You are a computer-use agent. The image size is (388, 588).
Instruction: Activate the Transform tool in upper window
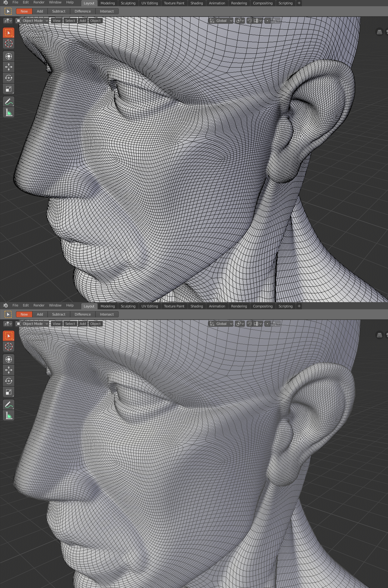(9, 56)
